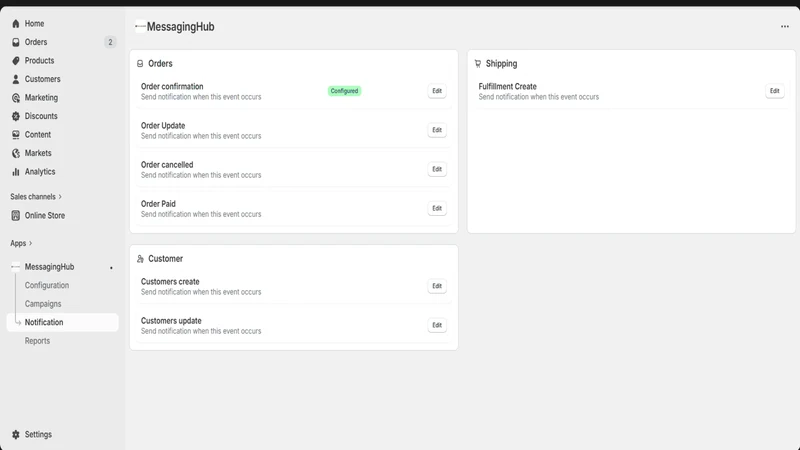Viewport: 800px width, 450px height.
Task: Click the Orders count badge 2
Action: [110, 42]
